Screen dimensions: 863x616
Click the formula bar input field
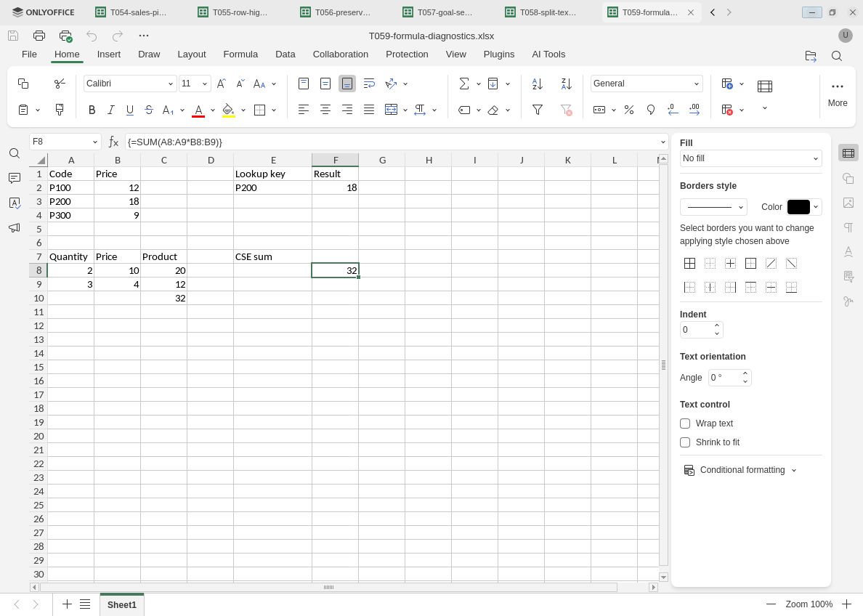pos(392,142)
